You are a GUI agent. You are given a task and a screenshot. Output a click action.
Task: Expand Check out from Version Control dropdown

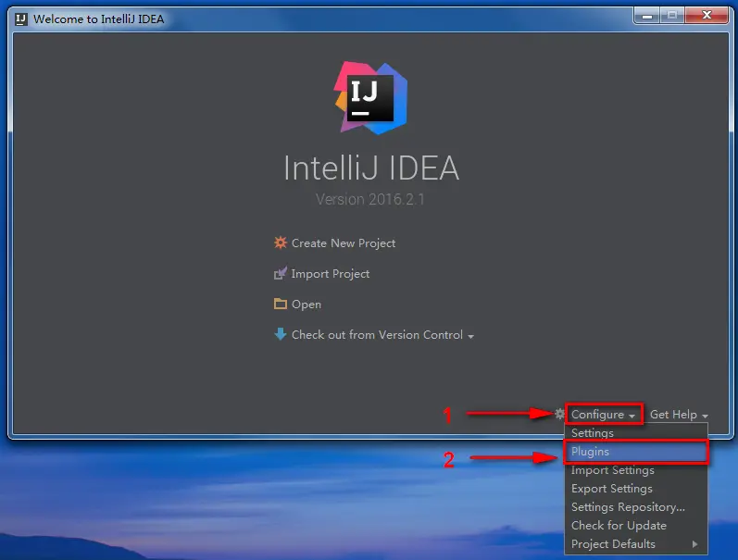click(382, 335)
